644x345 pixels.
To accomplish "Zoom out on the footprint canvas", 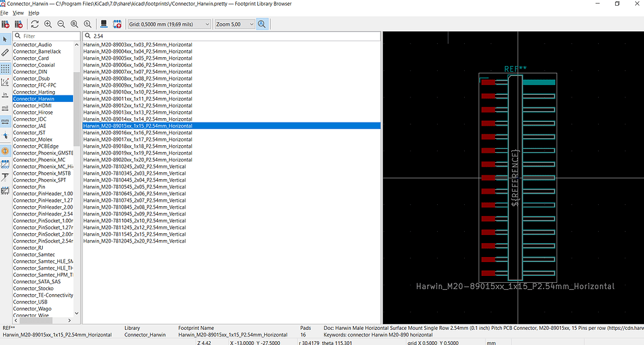I will (61, 24).
